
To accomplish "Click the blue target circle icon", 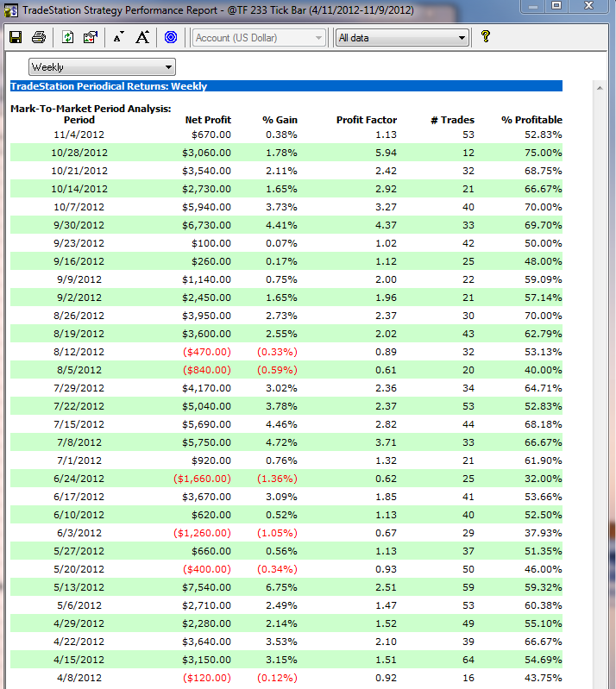I will tap(171, 37).
